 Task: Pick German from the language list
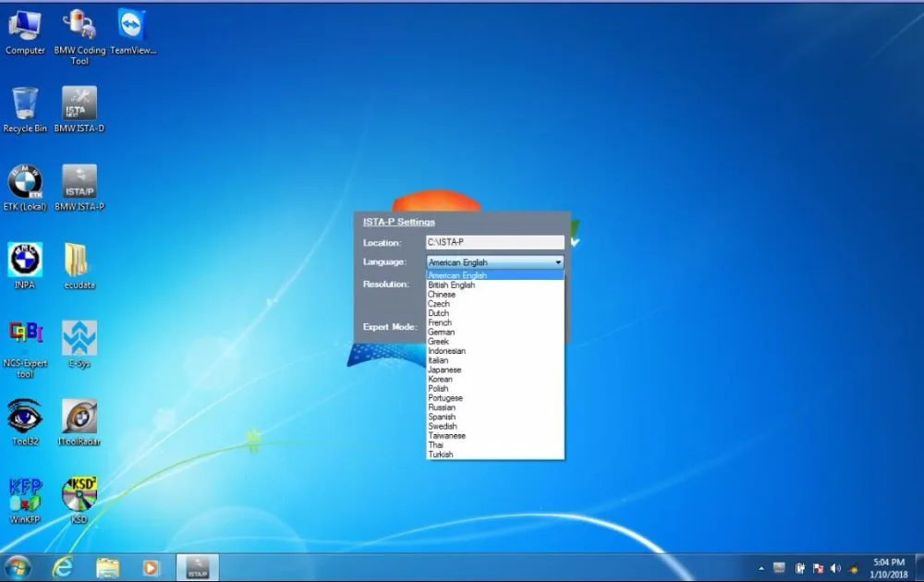(x=495, y=332)
